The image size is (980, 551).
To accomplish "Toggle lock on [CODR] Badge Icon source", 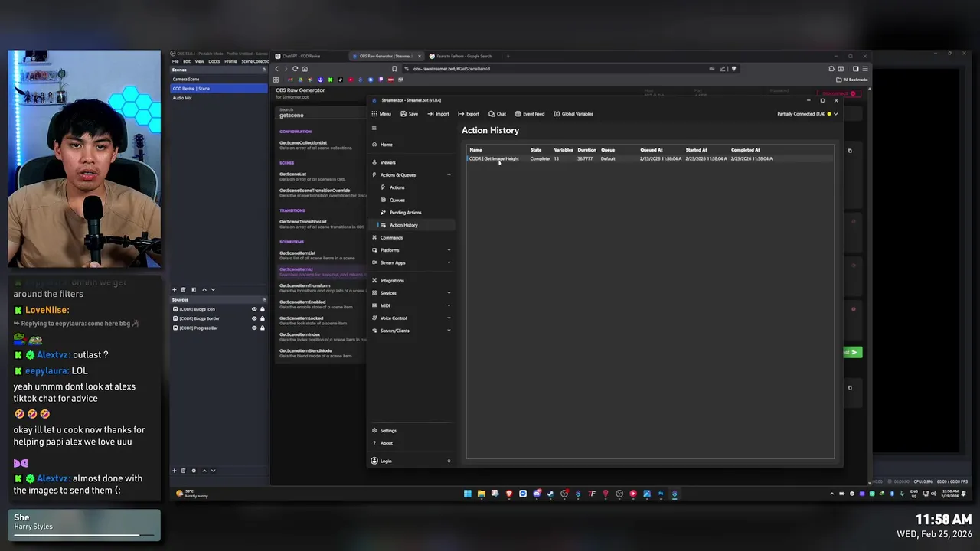I will tap(263, 309).
